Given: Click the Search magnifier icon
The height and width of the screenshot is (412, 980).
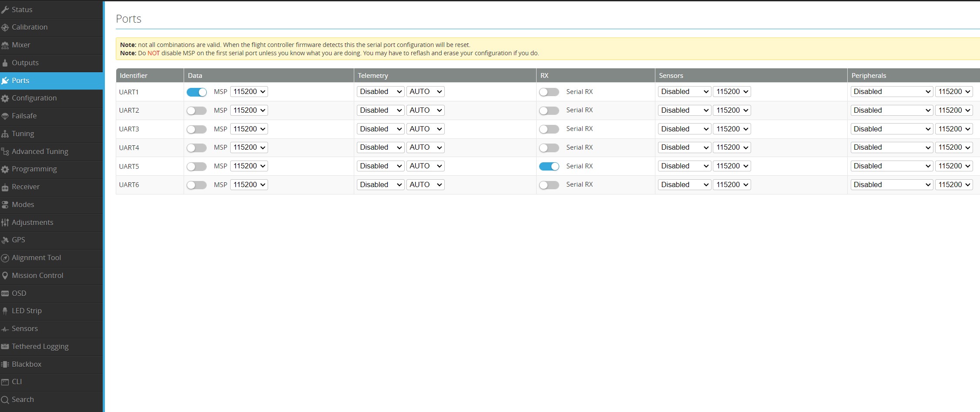Looking at the screenshot, I should pos(5,400).
